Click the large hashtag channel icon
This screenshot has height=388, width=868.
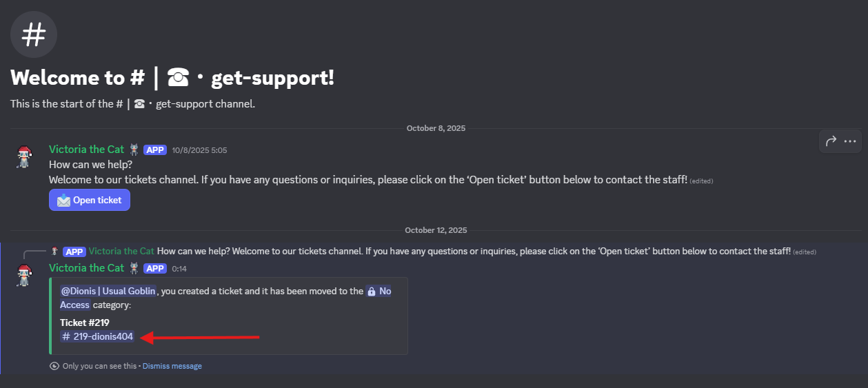click(x=34, y=34)
